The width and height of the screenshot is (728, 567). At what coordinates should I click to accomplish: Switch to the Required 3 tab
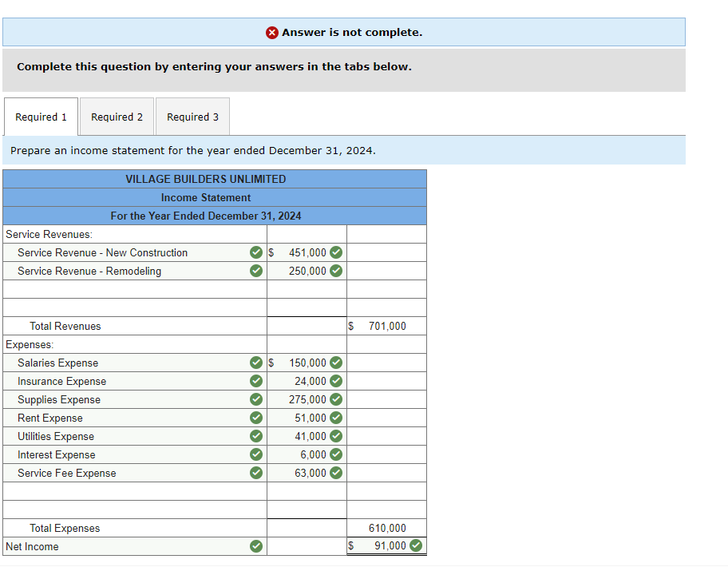192,117
